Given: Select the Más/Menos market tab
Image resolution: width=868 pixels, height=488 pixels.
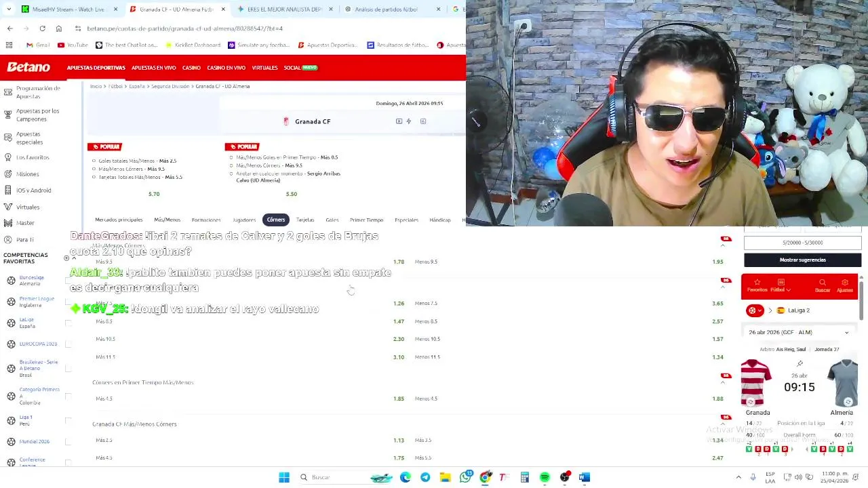Looking at the screenshot, I should 167,220.
